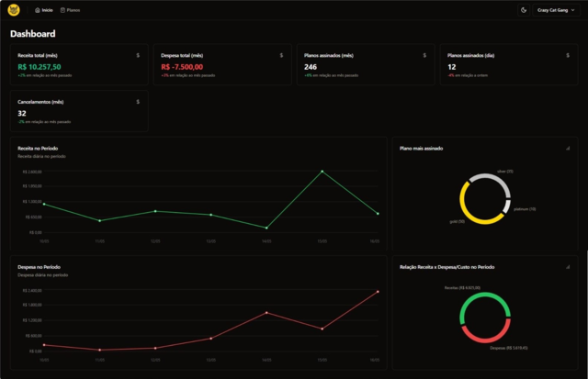Click the 12/05 point on Despesa chart

[155, 348]
